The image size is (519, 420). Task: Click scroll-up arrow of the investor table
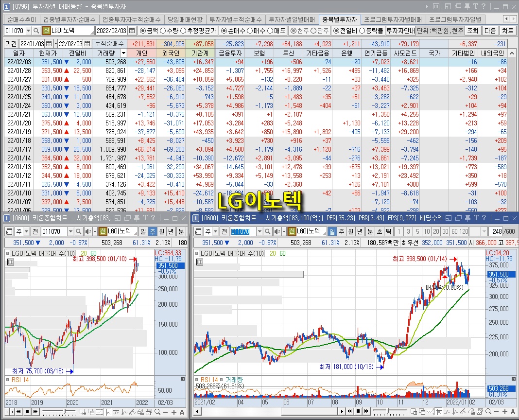coord(512,53)
